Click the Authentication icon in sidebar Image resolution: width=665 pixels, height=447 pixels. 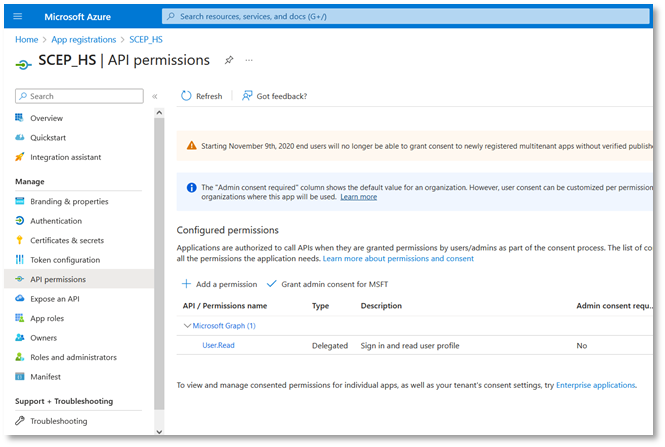[x=20, y=221]
